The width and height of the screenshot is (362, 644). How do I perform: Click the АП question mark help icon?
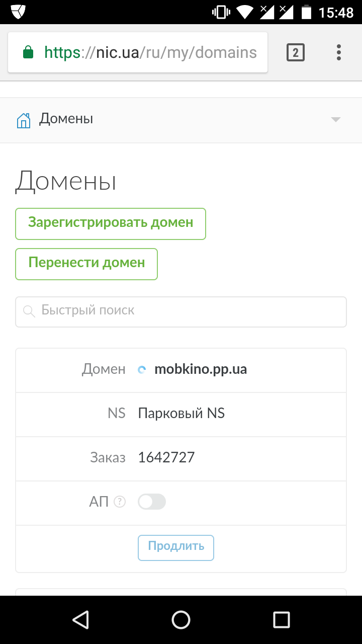coord(120,502)
